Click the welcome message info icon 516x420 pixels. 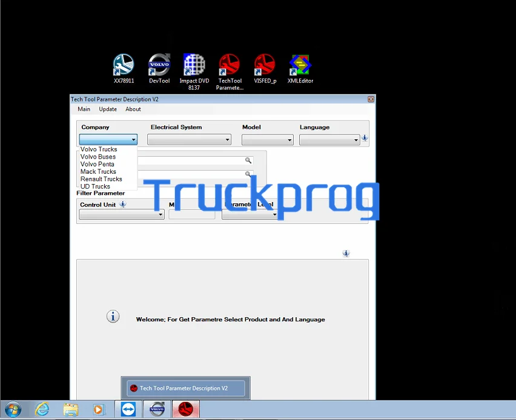(x=113, y=317)
